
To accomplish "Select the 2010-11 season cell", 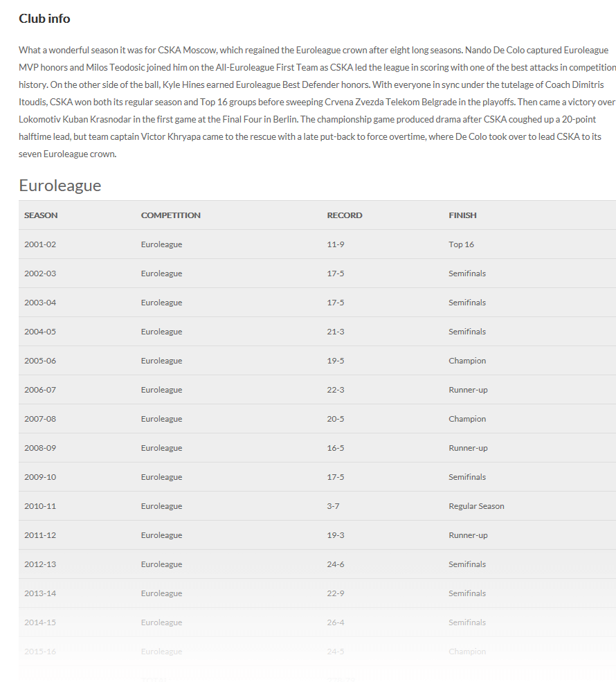I will click(40, 506).
